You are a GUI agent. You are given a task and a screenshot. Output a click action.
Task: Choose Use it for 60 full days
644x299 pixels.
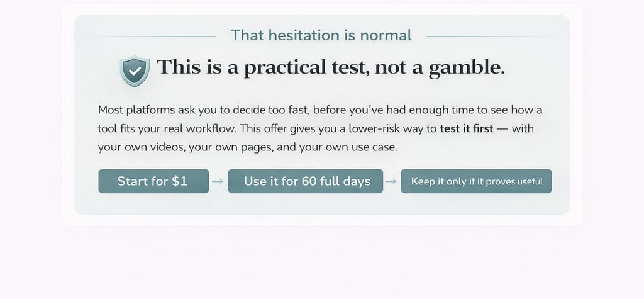[x=306, y=181]
